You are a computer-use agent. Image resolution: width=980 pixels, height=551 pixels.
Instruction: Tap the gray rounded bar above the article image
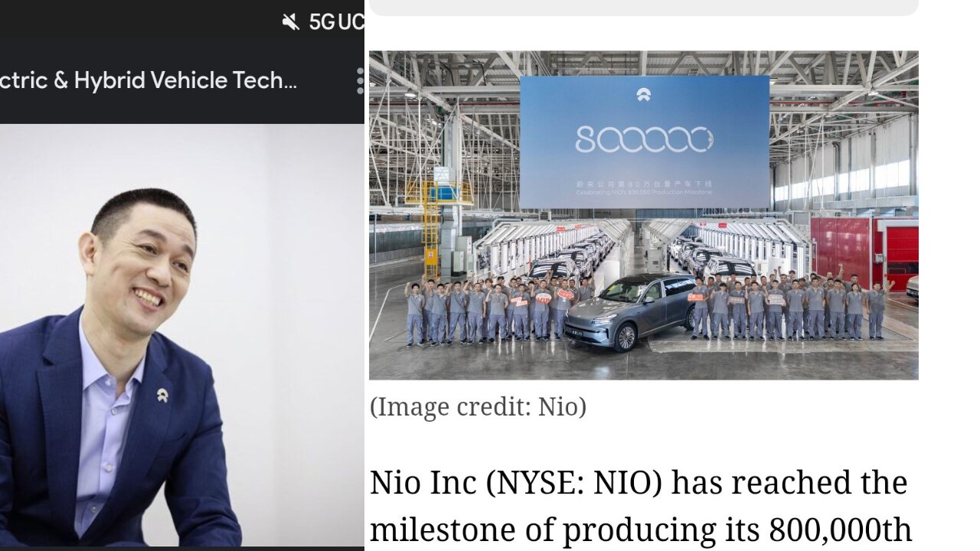pos(643,8)
